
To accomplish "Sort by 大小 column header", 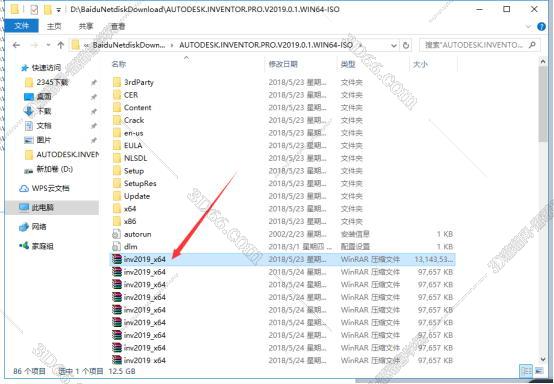I will [x=420, y=64].
